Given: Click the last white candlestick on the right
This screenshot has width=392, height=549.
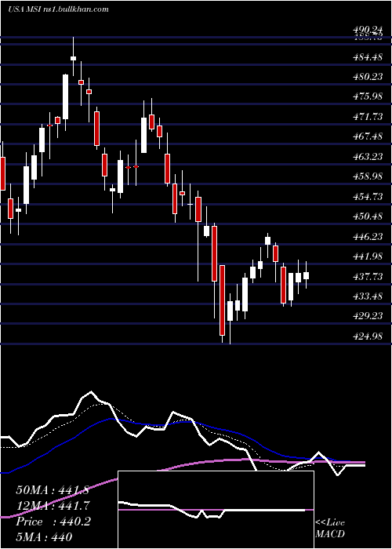Looking at the screenshot, I should [x=307, y=275].
